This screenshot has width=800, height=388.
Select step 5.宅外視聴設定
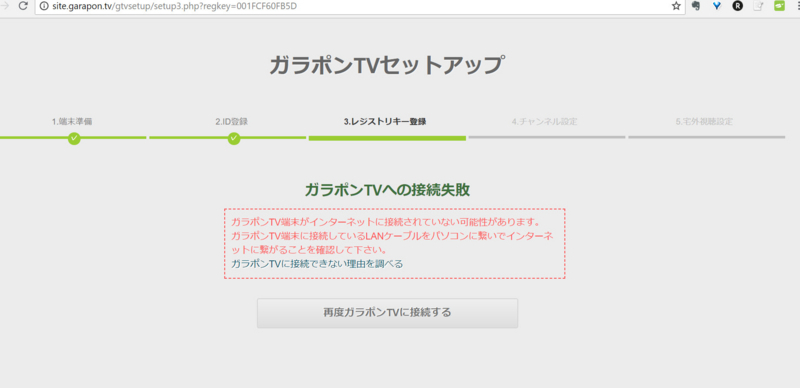(x=704, y=122)
